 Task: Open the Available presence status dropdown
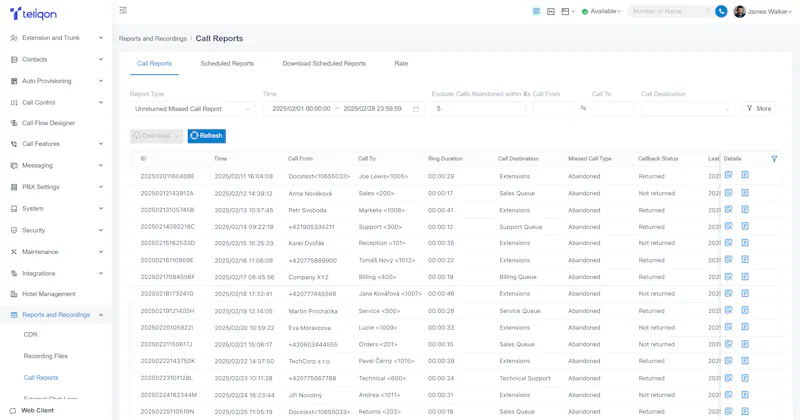tap(602, 11)
